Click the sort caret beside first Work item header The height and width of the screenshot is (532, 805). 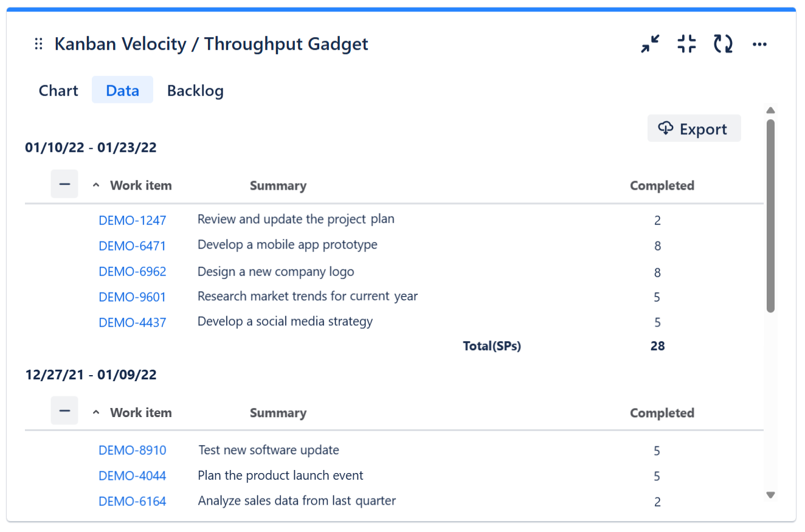tap(95, 184)
